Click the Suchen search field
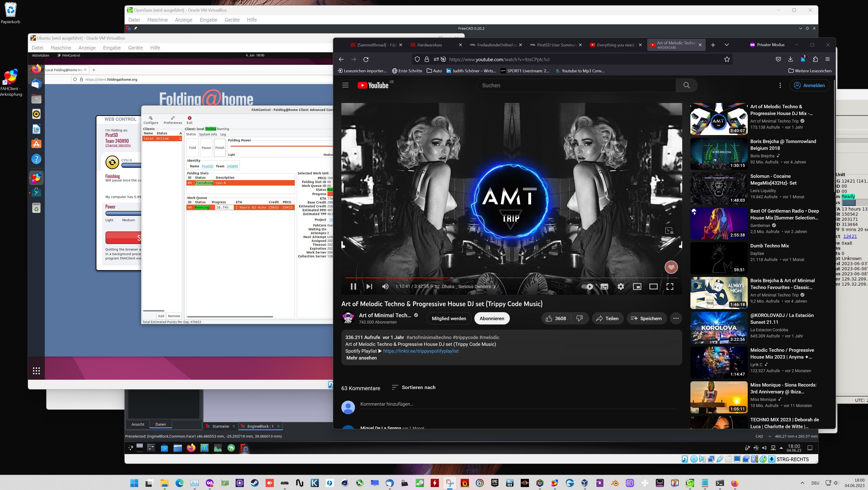868x490 pixels. 576,85
